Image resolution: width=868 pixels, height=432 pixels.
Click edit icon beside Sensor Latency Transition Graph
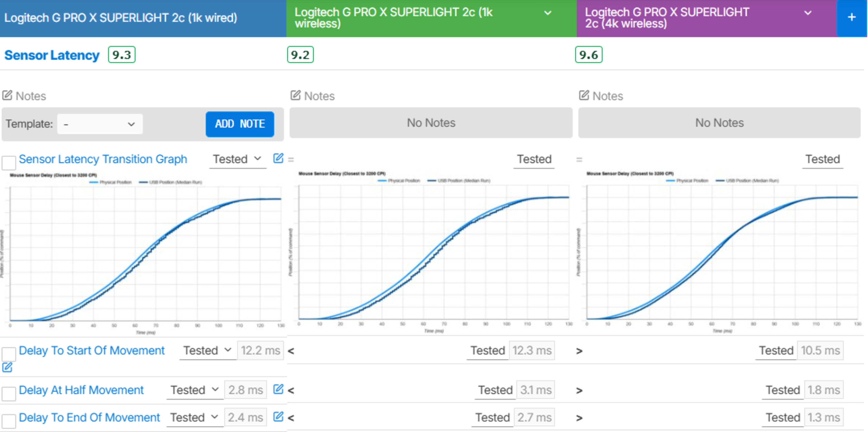tap(278, 158)
